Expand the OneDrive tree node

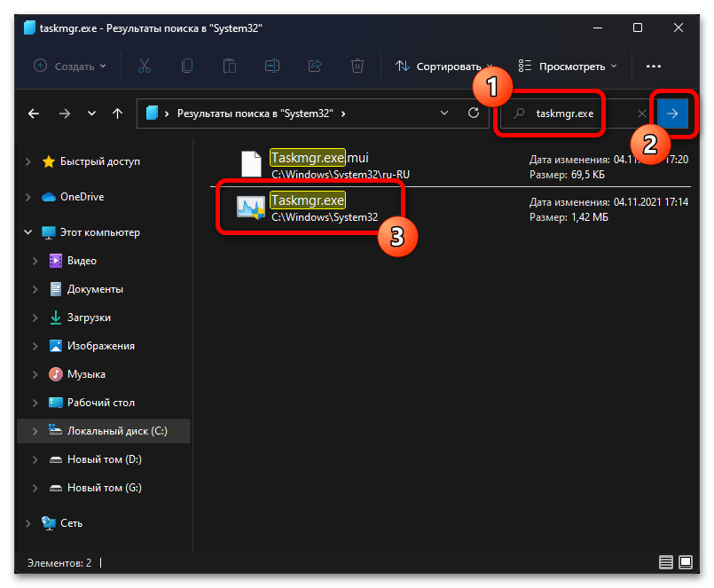(28, 197)
